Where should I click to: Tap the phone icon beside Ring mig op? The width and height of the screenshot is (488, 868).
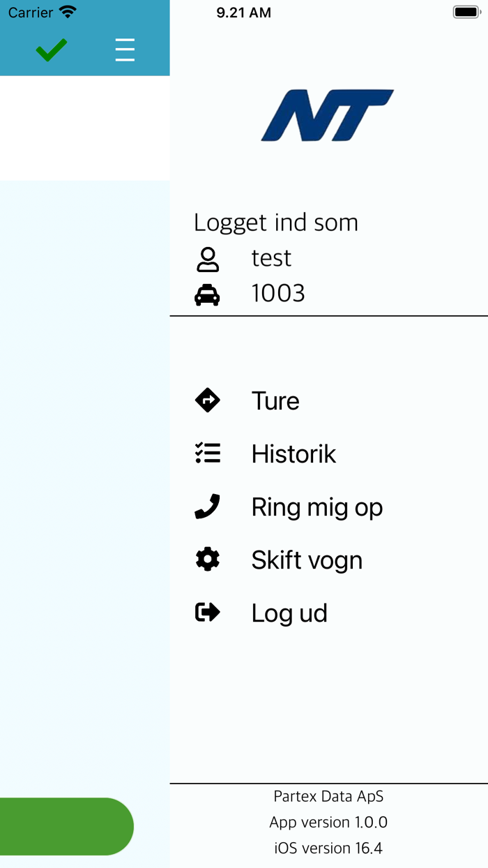(x=208, y=507)
